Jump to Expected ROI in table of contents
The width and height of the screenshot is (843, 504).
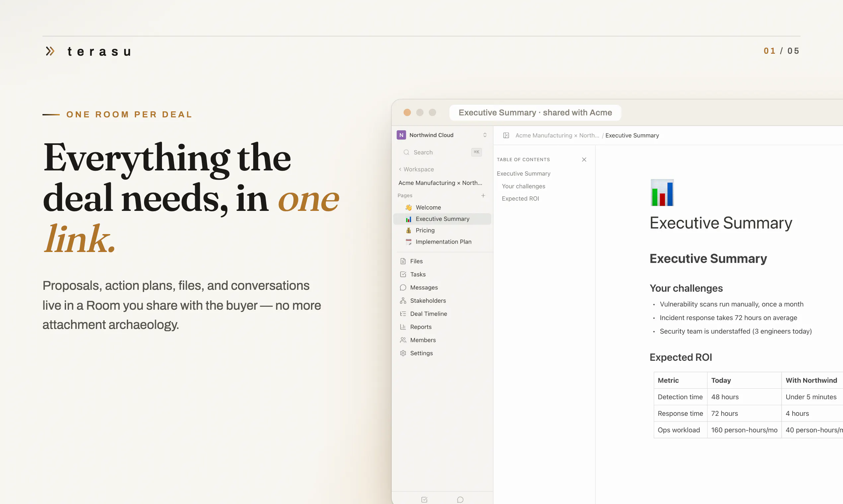click(x=520, y=199)
